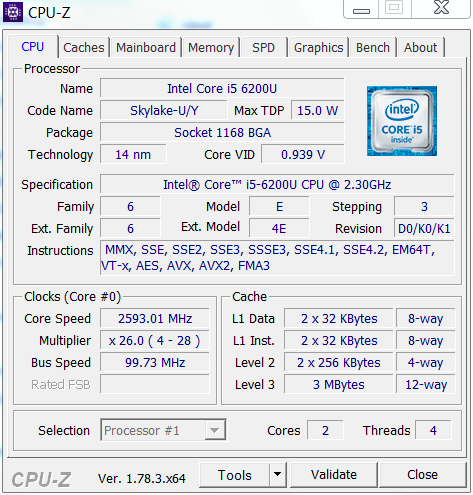Click the processor Name field
Screen dimensions: 473x495
click(x=222, y=88)
